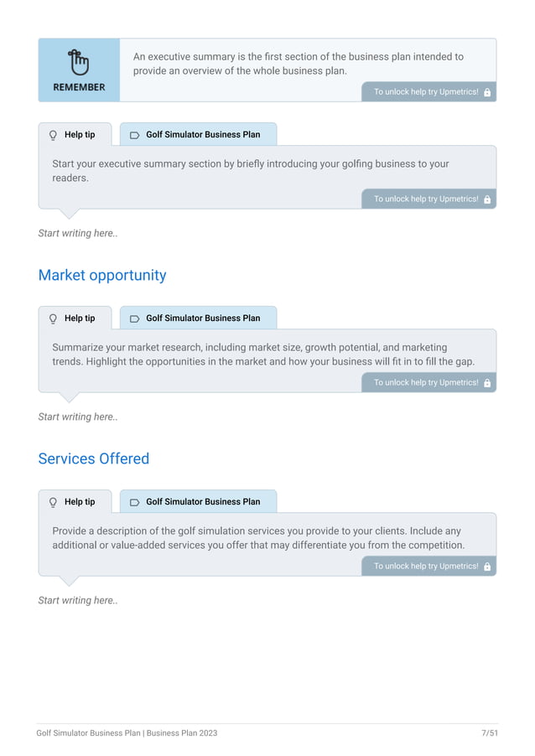Viewport: 535px width, 756px height.
Task: Click unlock help button in the REMEMBER box
Action: (x=429, y=91)
